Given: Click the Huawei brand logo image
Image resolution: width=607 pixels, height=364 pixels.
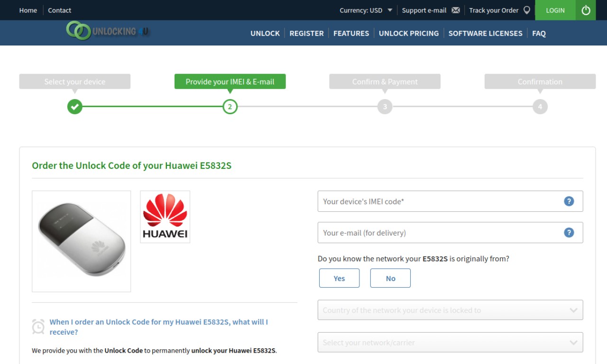Looking at the screenshot, I should (165, 217).
